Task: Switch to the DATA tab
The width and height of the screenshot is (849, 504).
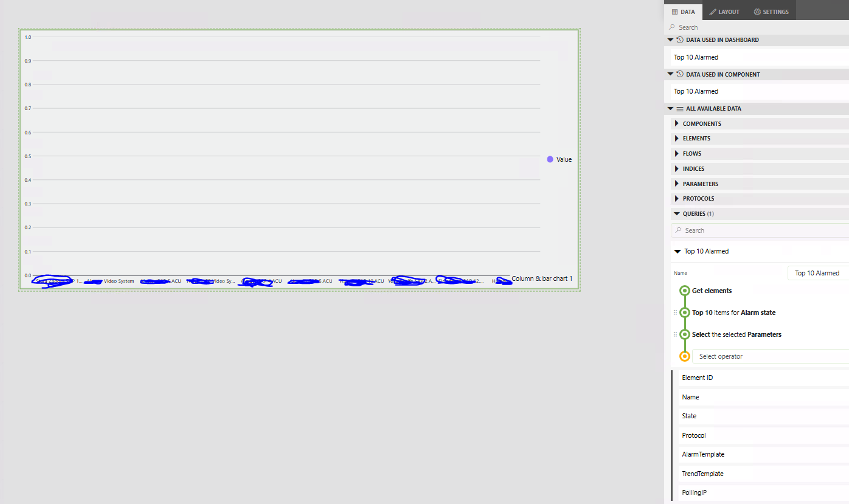Action: coord(683,12)
